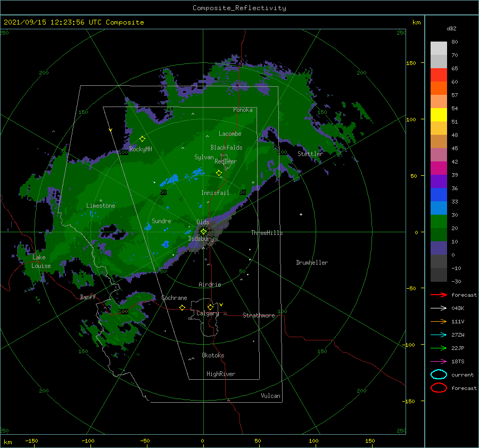Click the green 22JP arrow icon
This screenshot has width=479, height=448.
coord(439,348)
